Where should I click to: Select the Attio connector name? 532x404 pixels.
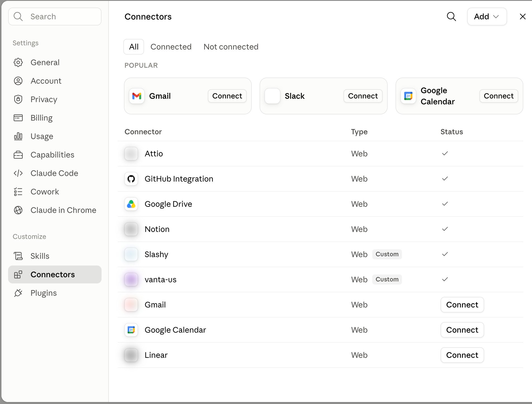pos(154,154)
